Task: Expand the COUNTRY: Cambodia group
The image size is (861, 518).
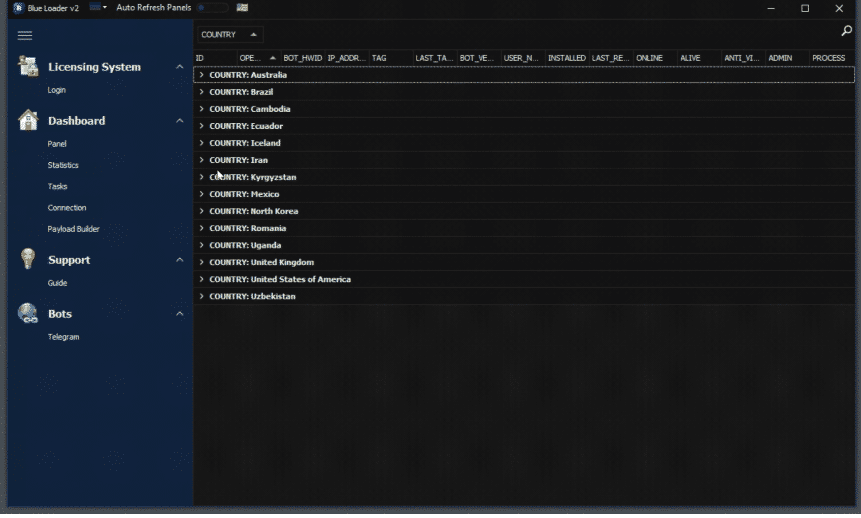Action: coord(202,109)
